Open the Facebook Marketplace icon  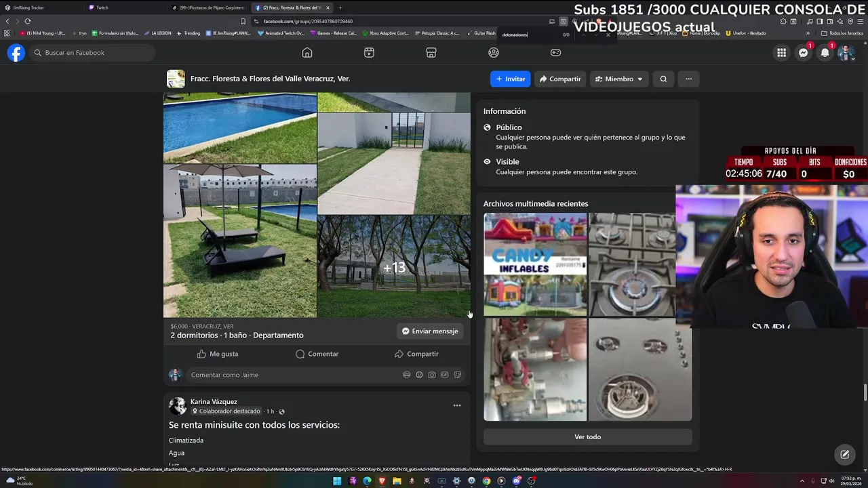point(431,53)
